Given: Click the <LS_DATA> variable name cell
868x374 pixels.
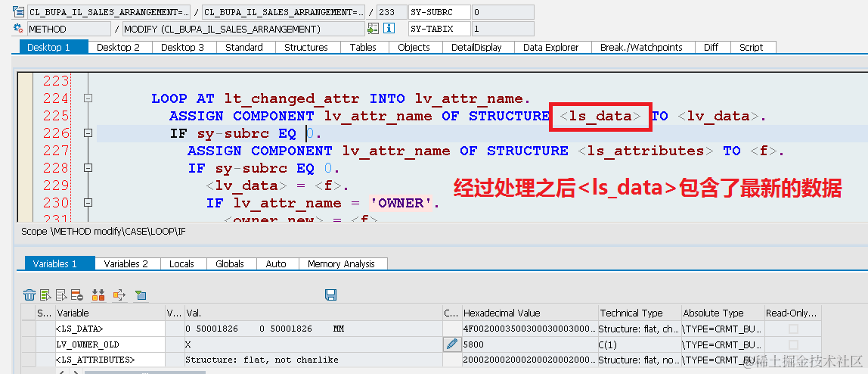Looking at the screenshot, I should [x=110, y=329].
